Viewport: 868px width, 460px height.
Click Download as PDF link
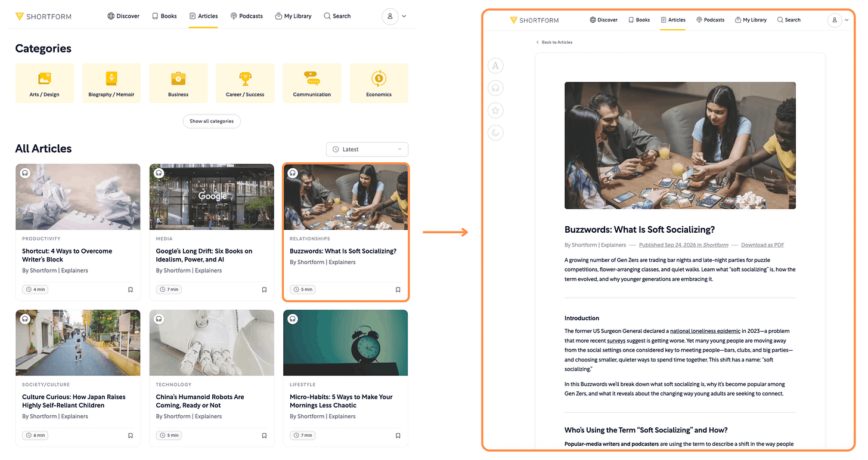point(762,245)
